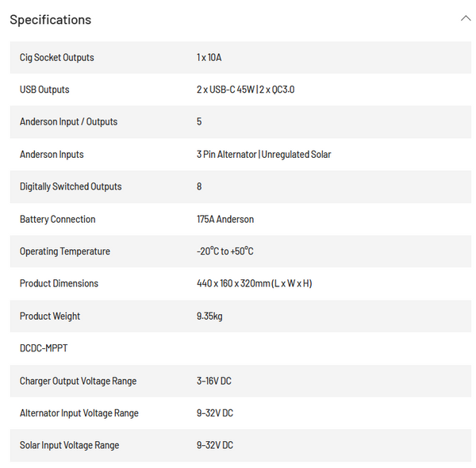Click the Specifications heading
Image resolution: width=476 pixels, height=468 pixels.
point(51,20)
